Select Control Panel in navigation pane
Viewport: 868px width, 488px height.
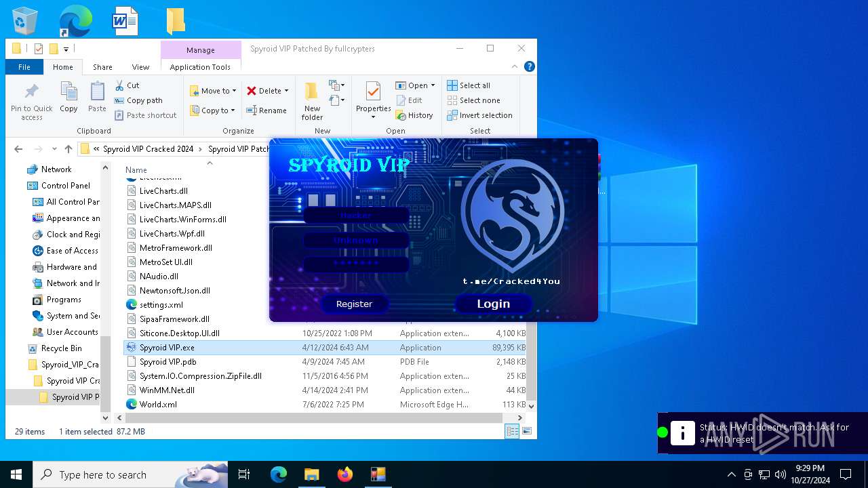click(65, 186)
